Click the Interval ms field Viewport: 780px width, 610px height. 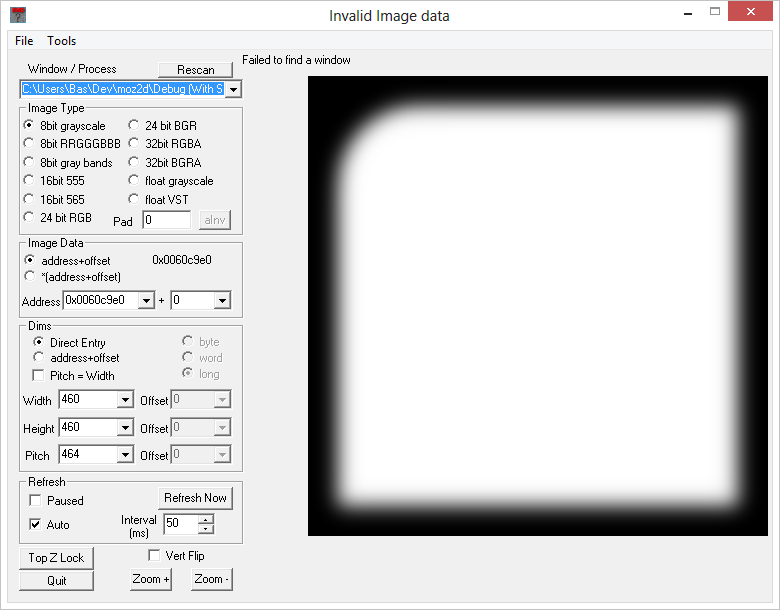[x=181, y=523]
